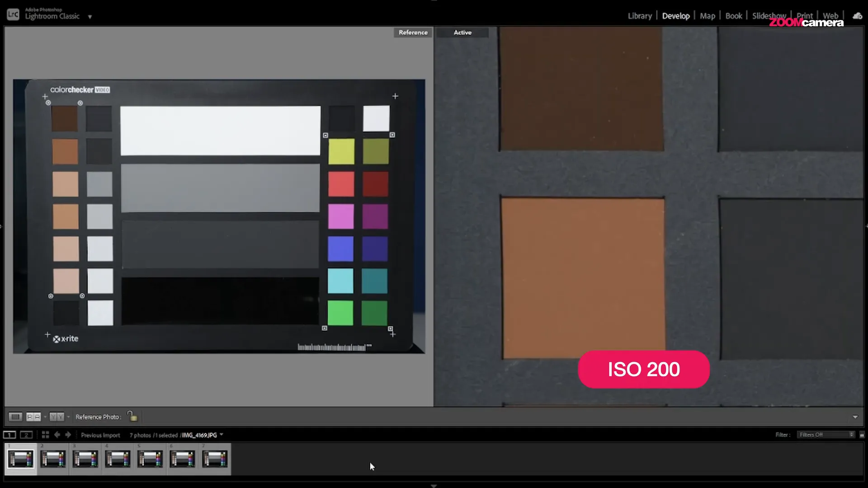
Task: Click the bright red color patch
Action: point(341,184)
